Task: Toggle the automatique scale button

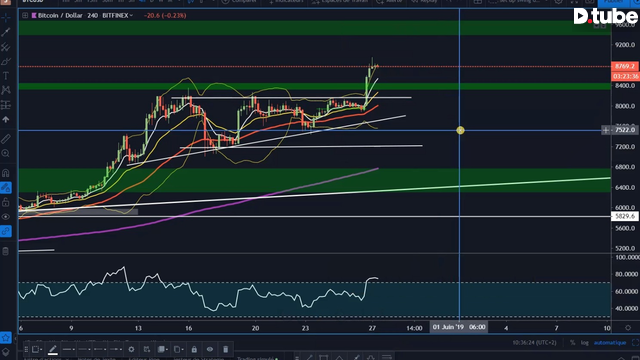Action: 610,343
